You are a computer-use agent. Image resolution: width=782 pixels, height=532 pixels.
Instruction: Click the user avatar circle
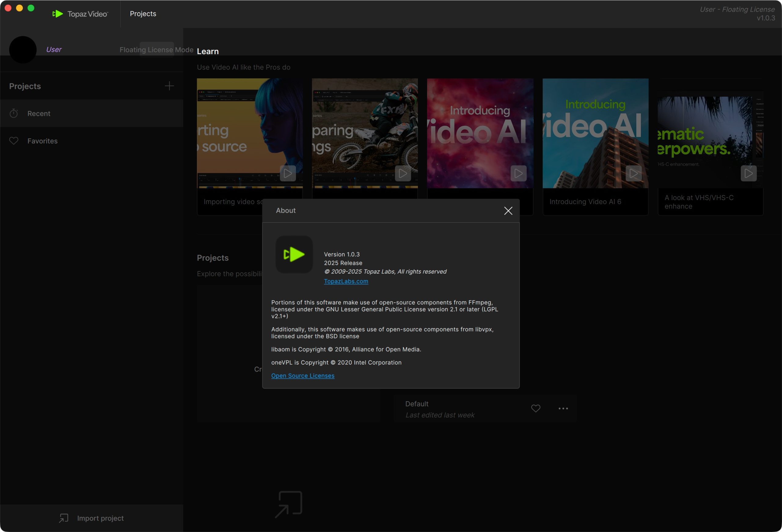click(23, 50)
